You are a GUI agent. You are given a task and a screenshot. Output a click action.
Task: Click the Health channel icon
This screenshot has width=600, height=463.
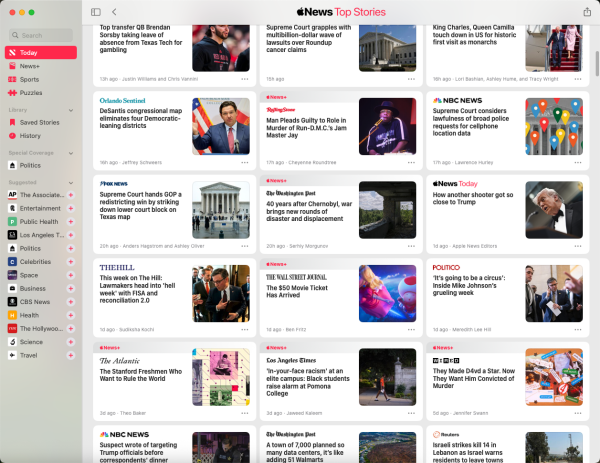12,315
